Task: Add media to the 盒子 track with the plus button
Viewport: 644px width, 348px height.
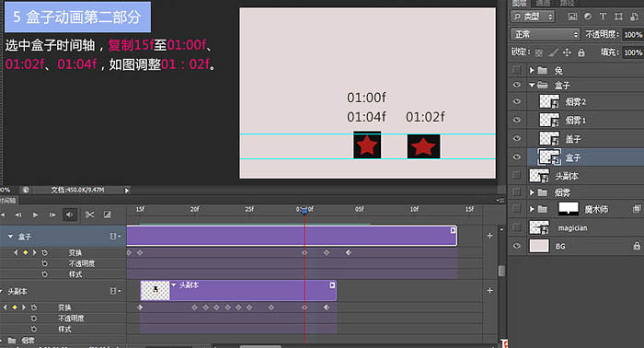Action: click(490, 236)
